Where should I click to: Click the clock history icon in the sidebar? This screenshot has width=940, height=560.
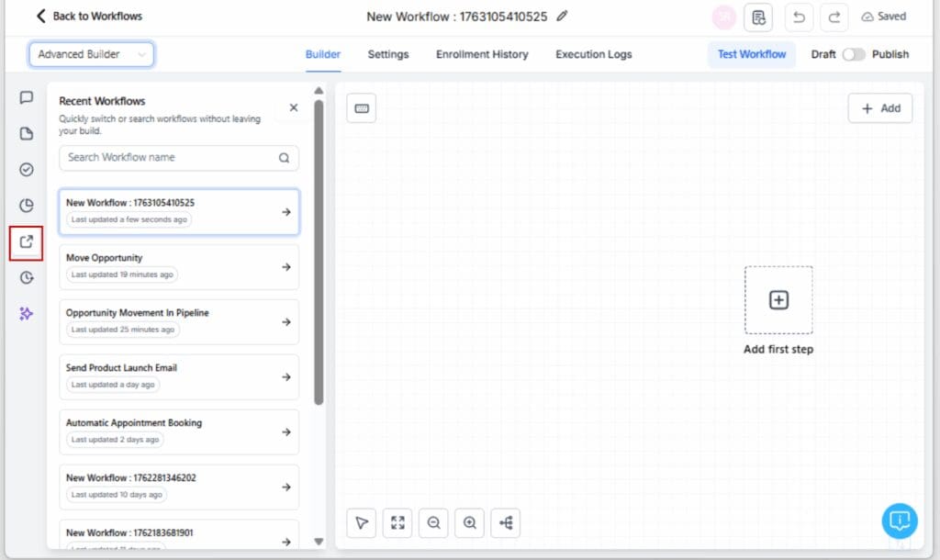tap(26, 278)
